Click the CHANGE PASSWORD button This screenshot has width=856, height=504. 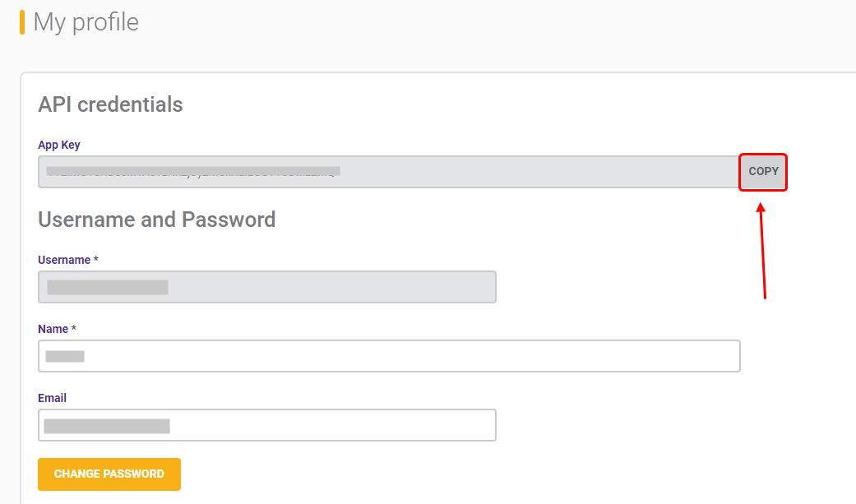[109, 474]
